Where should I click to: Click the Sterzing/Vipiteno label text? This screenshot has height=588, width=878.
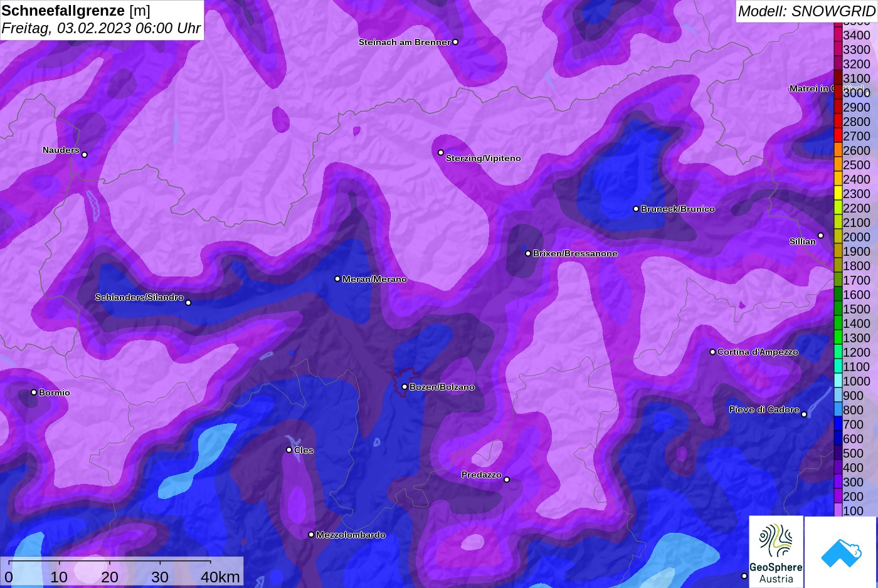tap(484, 158)
